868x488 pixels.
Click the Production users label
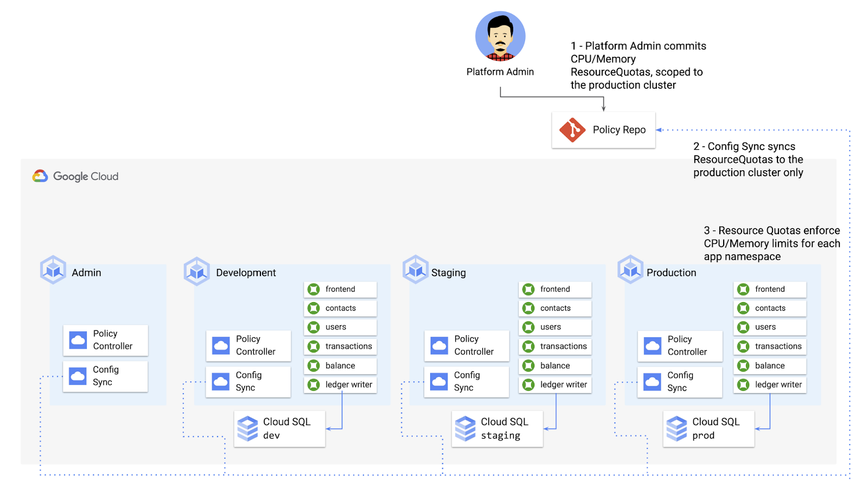pyautogui.click(x=765, y=328)
